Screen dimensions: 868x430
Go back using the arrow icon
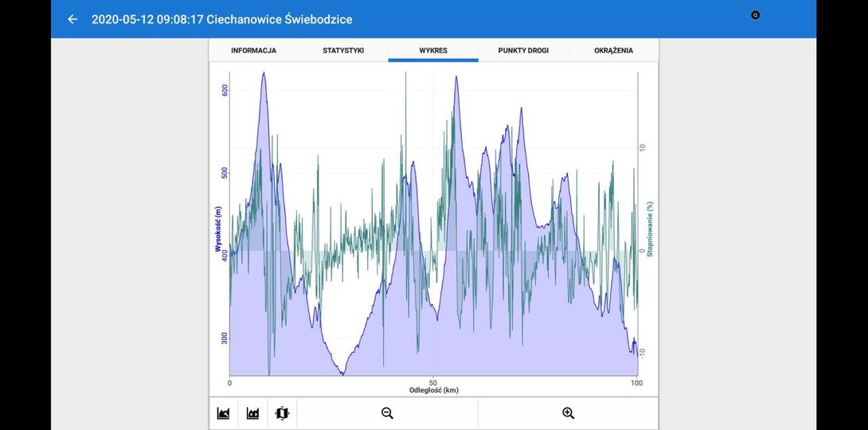pyautogui.click(x=72, y=19)
